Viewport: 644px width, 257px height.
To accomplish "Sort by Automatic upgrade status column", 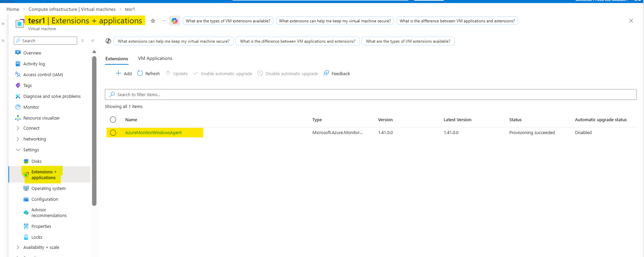I will pyautogui.click(x=601, y=120).
